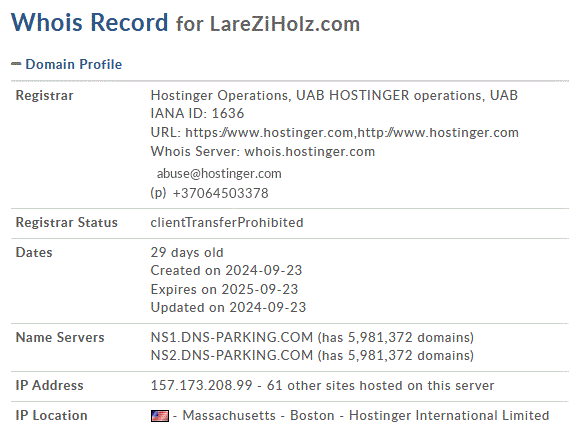
Task: Click the 29 days old text
Action: (187, 253)
